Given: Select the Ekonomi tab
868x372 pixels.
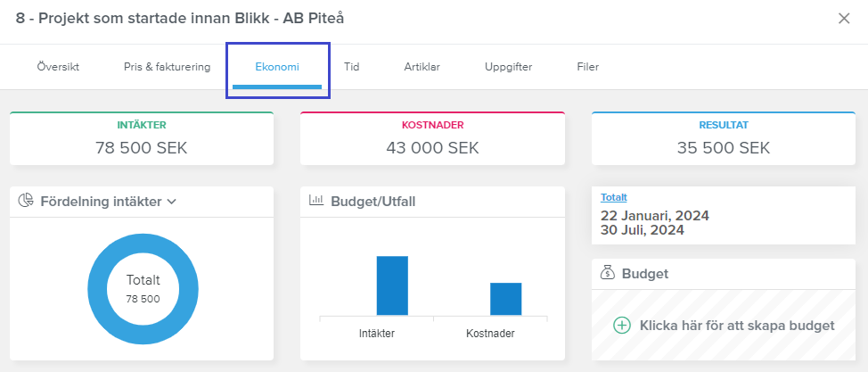Looking at the screenshot, I should [277, 67].
